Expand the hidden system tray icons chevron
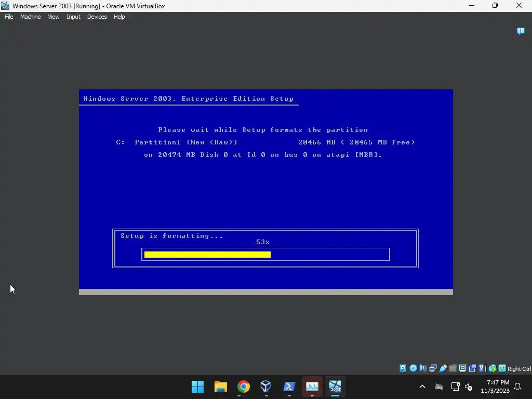Viewport: 532px width, 399px height. click(422, 387)
